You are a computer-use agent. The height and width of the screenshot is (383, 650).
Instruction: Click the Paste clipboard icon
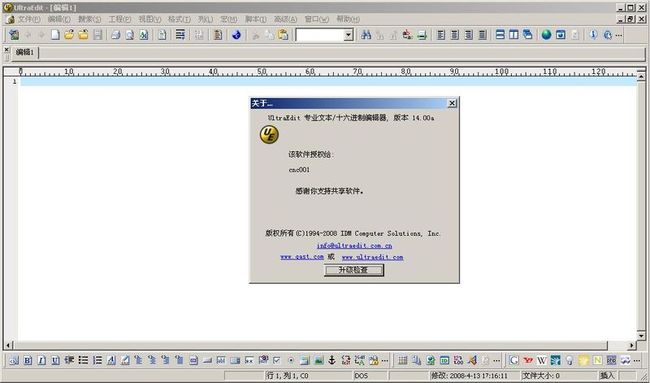(283, 35)
